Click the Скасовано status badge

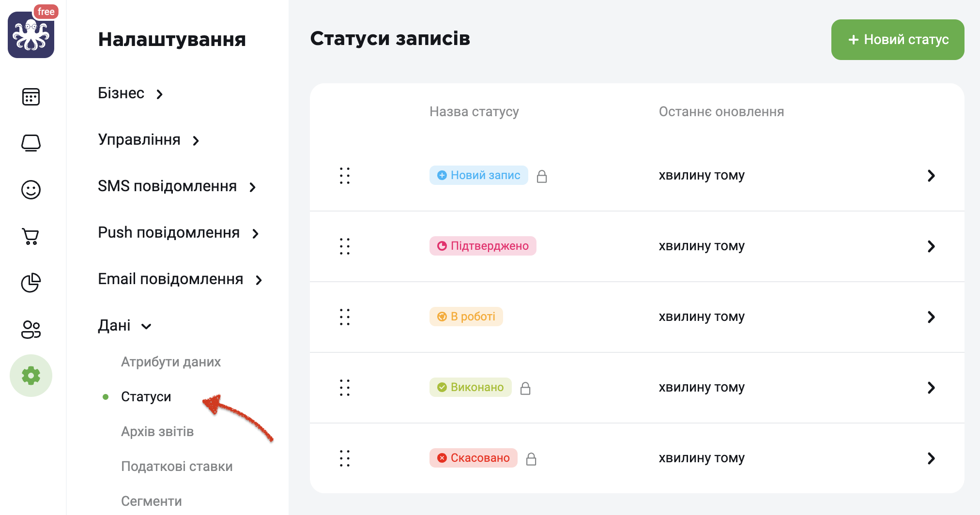pos(473,458)
